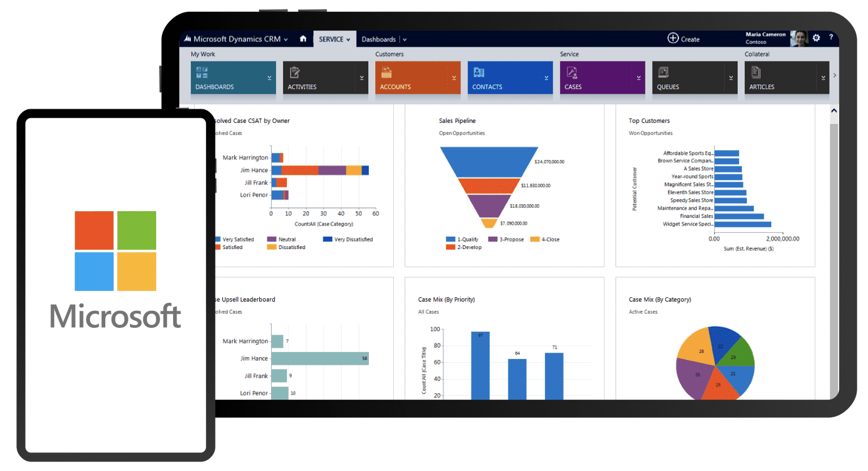Click the Articles tile icon

[755, 72]
